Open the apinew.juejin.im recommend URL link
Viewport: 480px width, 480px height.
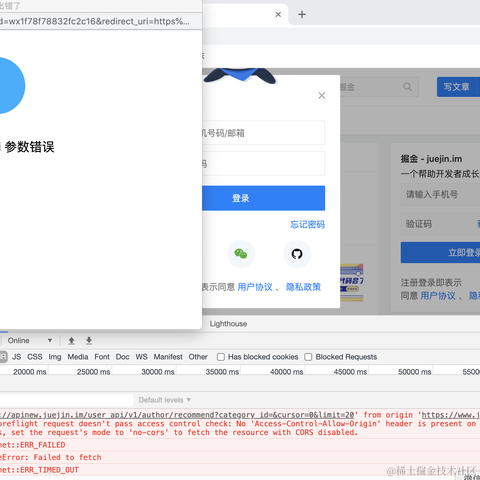pyautogui.click(x=177, y=415)
